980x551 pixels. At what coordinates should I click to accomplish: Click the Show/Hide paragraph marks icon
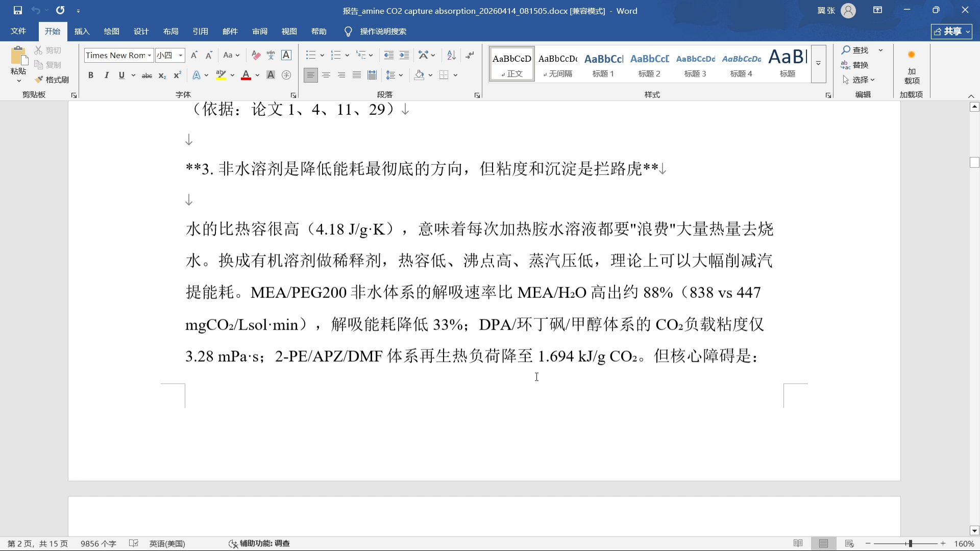pos(470,55)
